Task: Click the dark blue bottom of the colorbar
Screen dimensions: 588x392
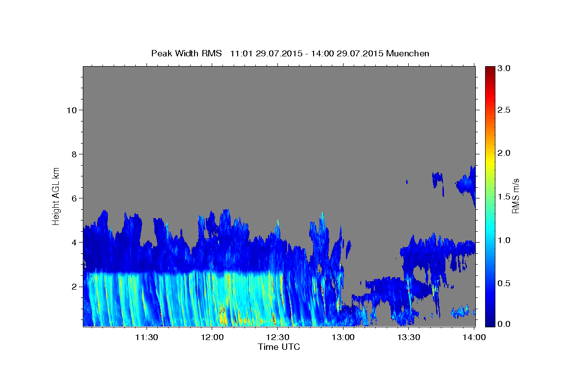Action: pyautogui.click(x=490, y=321)
